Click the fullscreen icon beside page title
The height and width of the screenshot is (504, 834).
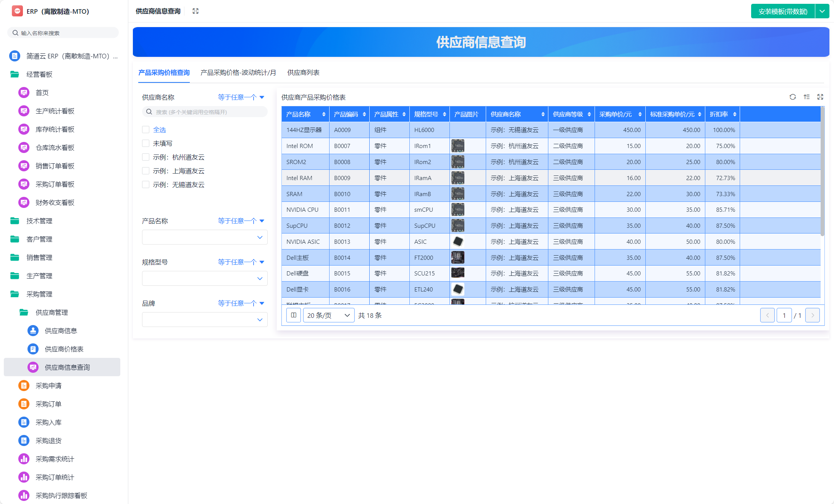point(196,11)
